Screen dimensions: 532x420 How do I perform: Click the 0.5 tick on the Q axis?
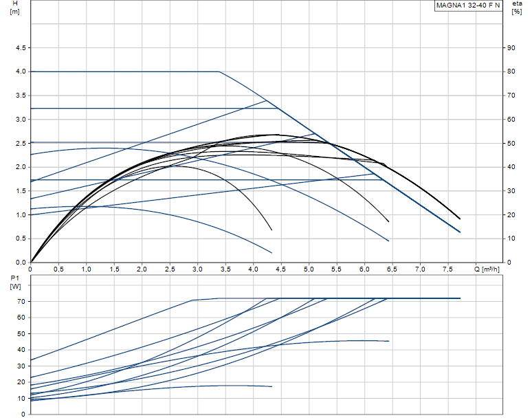(58, 269)
